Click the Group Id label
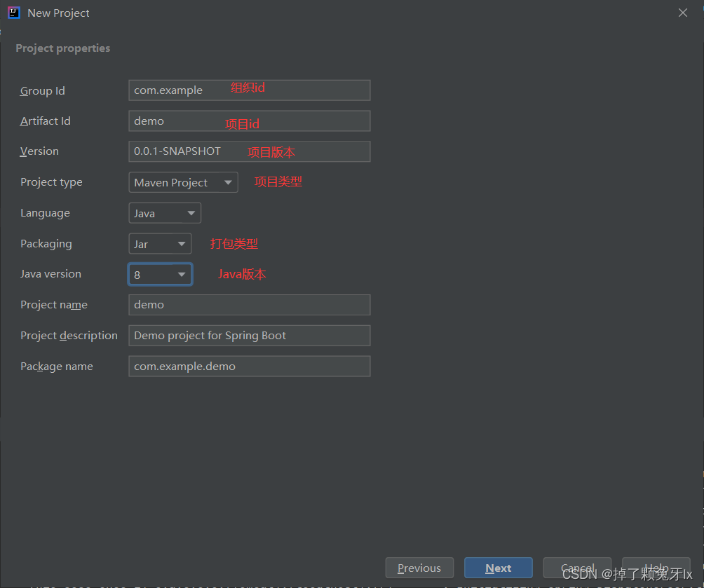This screenshot has height=588, width=704. [43, 90]
